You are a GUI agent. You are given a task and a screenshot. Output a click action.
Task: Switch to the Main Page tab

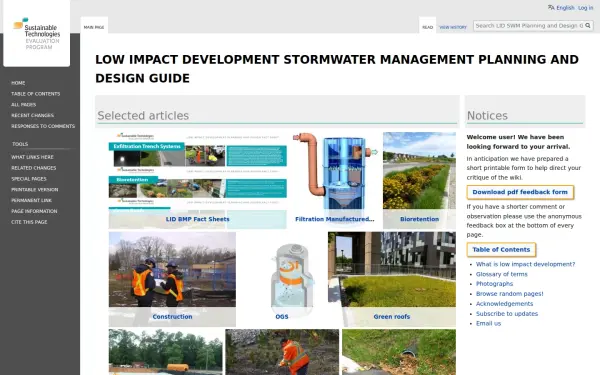click(x=94, y=27)
